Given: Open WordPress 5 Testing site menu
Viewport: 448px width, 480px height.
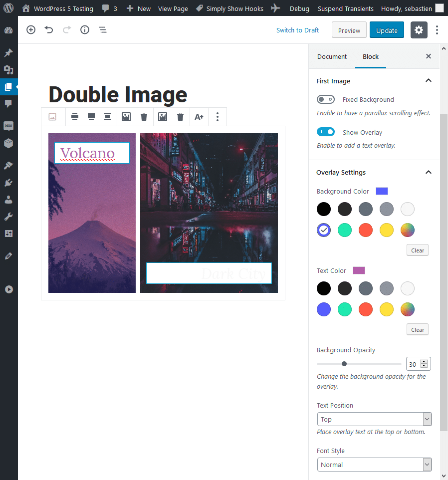Looking at the screenshot, I should pyautogui.click(x=58, y=8).
